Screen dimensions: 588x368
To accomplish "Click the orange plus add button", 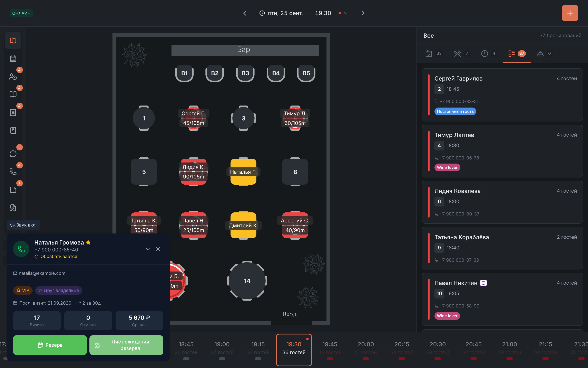I will [570, 13].
